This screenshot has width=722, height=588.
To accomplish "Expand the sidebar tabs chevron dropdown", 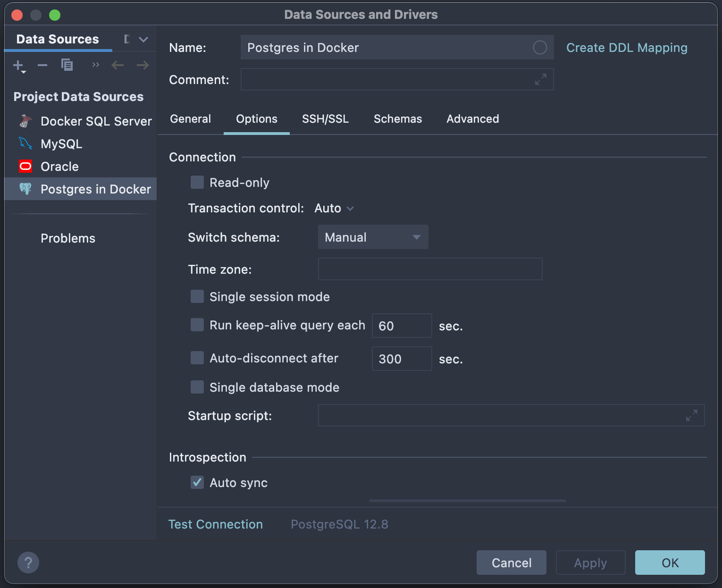I will point(143,40).
